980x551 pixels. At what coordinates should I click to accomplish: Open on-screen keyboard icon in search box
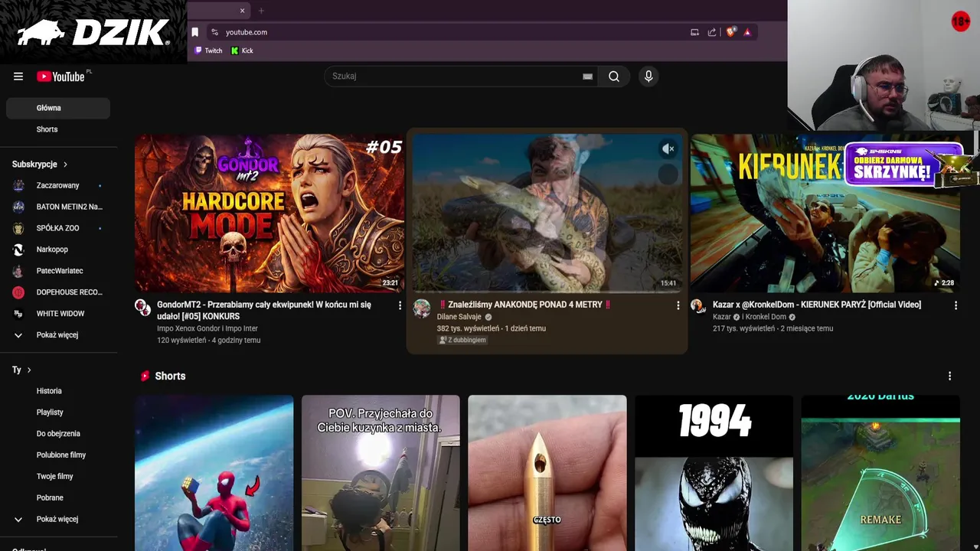[587, 77]
